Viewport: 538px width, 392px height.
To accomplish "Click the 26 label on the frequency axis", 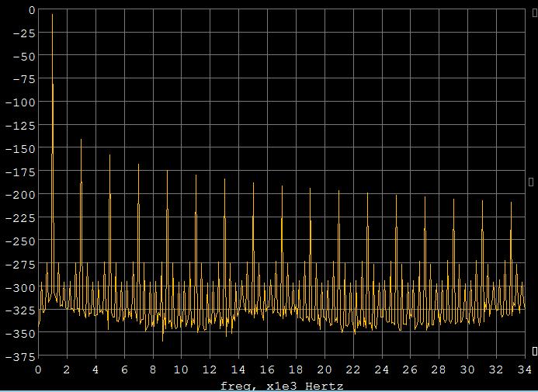I will coord(410,369).
